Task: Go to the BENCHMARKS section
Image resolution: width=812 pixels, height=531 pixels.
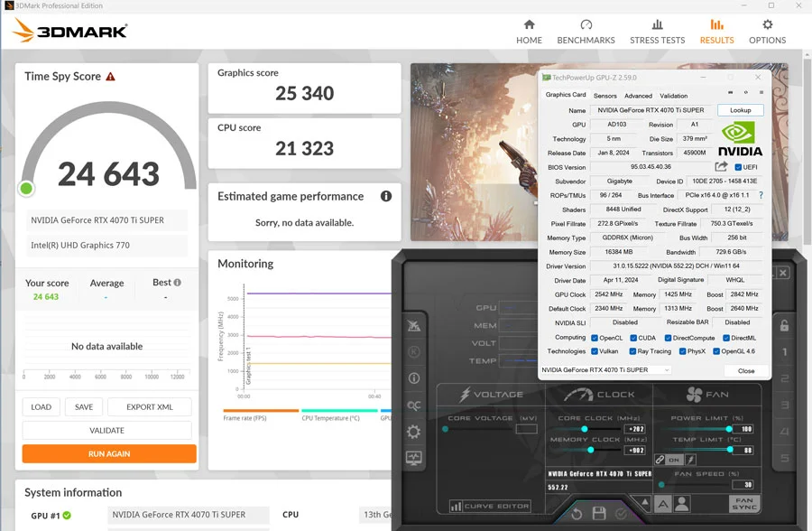Action: pos(586,32)
